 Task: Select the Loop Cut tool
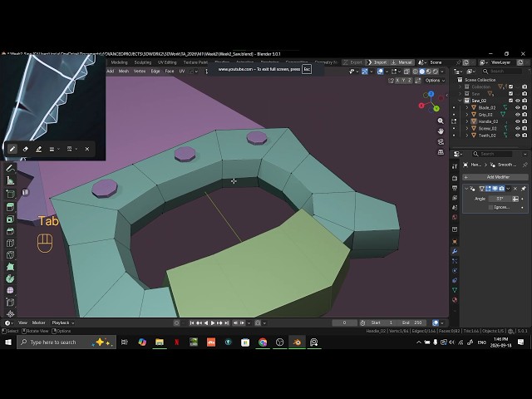10,243
